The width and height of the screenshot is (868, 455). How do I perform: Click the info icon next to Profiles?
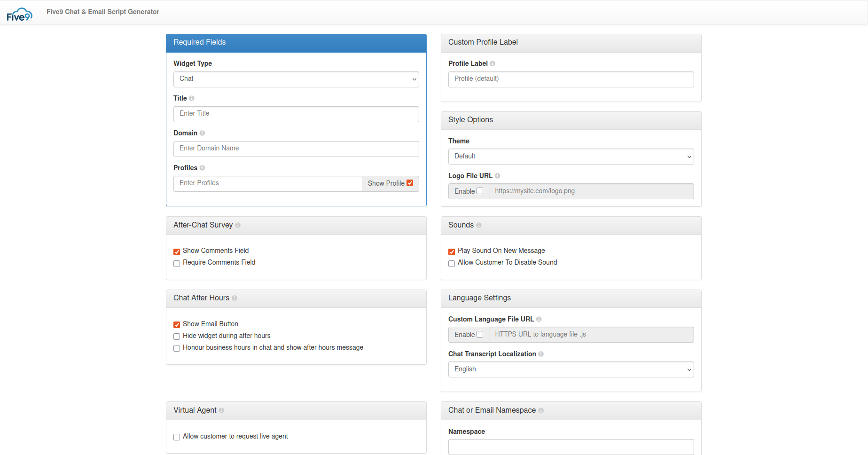(202, 168)
